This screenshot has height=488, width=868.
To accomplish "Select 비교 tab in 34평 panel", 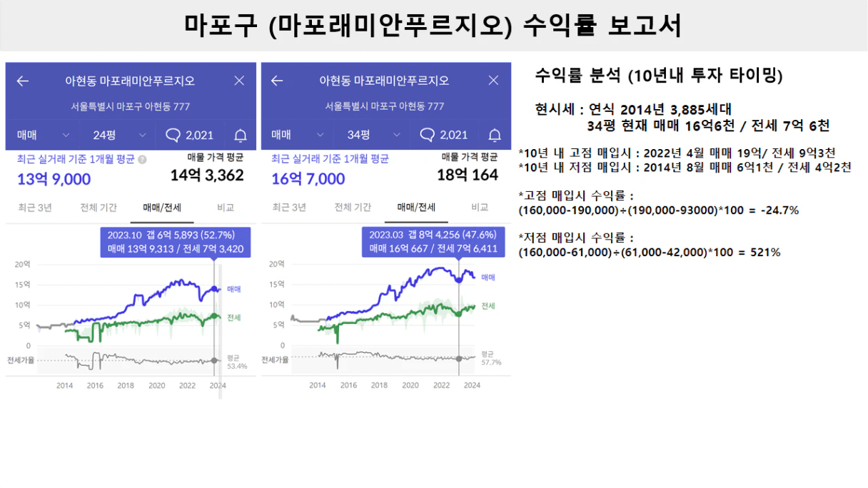I will point(480,208).
